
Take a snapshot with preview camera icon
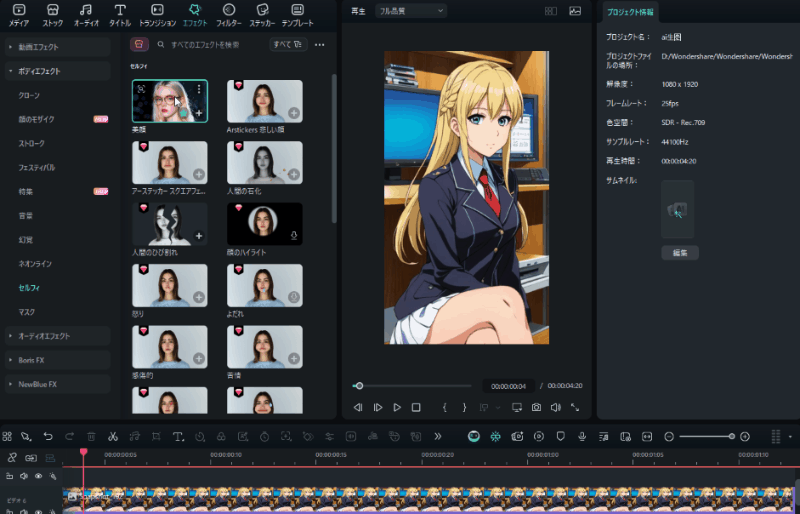coord(536,407)
